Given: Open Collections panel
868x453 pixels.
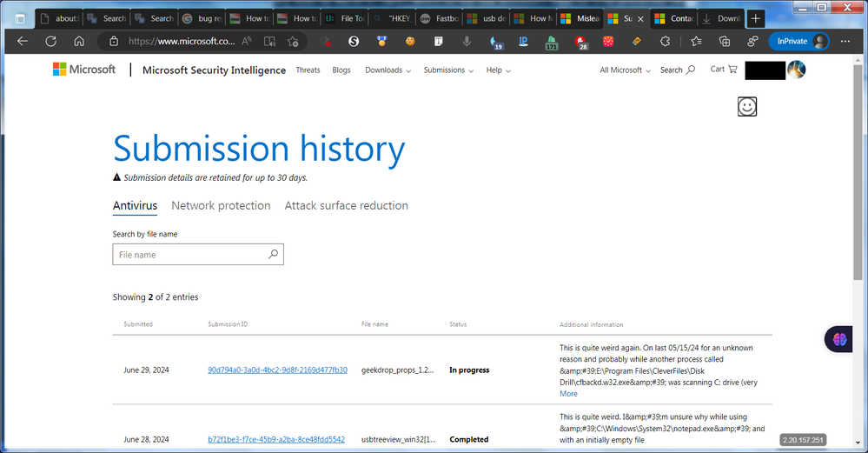Looking at the screenshot, I should (x=724, y=41).
